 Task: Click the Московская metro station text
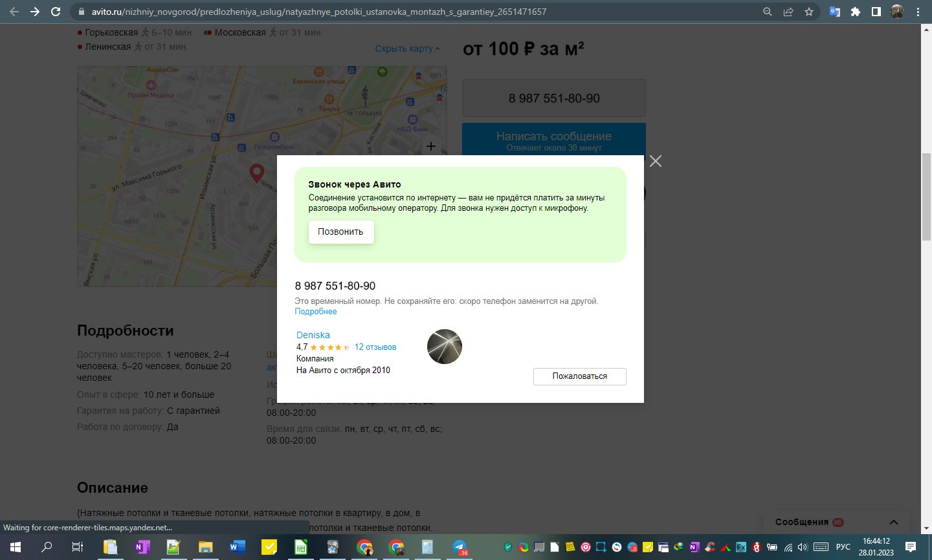click(240, 32)
